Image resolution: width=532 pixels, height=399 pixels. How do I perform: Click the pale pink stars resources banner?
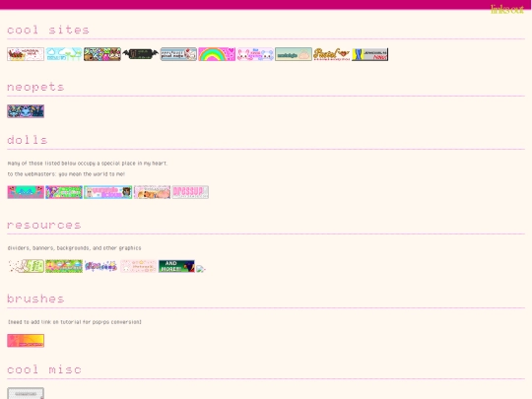point(139,266)
